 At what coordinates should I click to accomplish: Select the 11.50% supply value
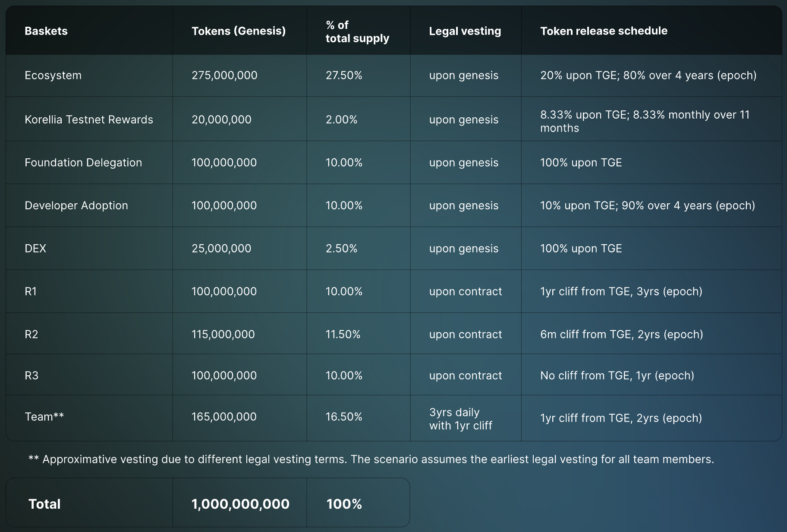tap(343, 334)
